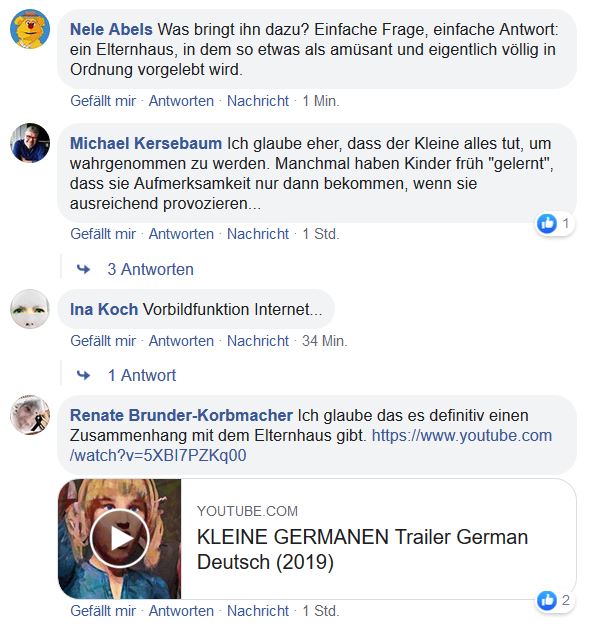Viewport: 606px width, 629px height.
Task: Open Michael Kersebaum's profile picture
Action: pyautogui.click(x=30, y=142)
